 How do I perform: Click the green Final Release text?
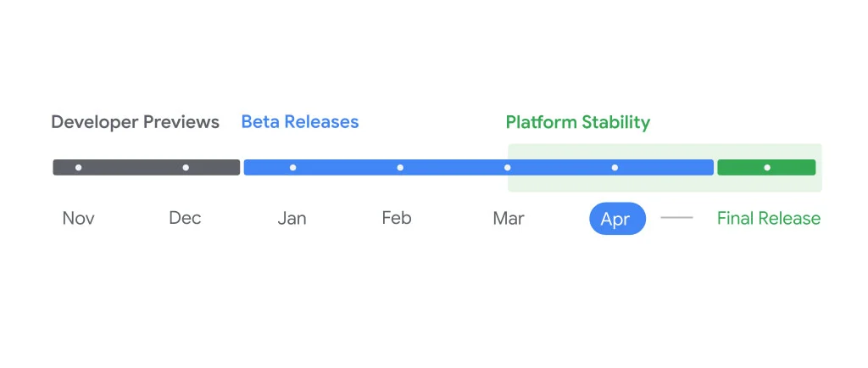[768, 219]
